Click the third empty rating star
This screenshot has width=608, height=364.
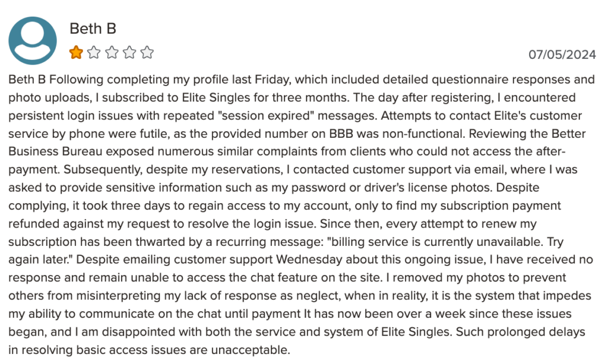(112, 52)
